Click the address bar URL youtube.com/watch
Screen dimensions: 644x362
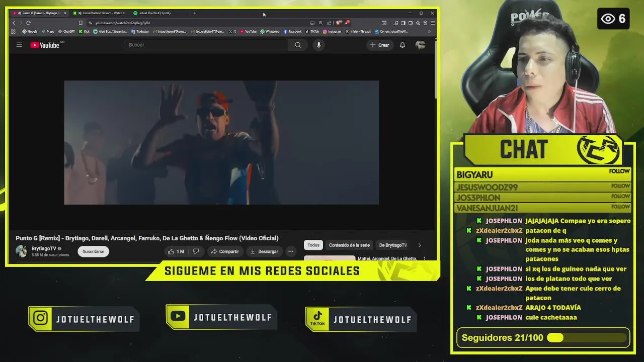coord(123,23)
